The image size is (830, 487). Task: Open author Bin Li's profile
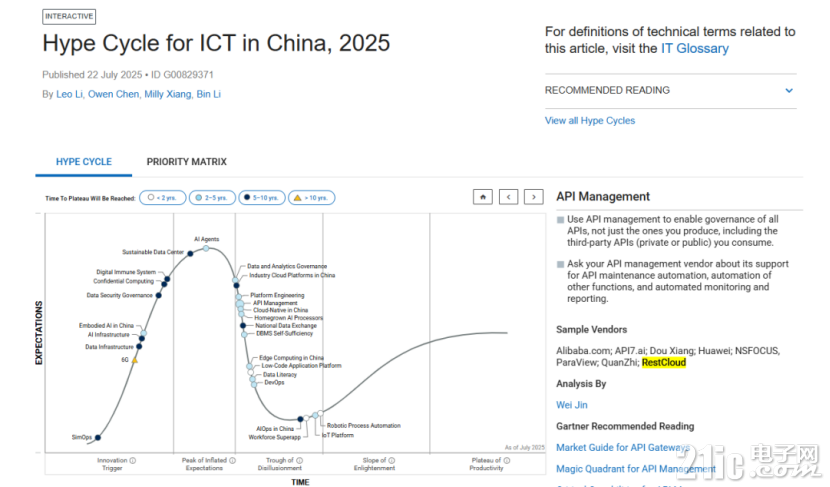pyautogui.click(x=209, y=94)
